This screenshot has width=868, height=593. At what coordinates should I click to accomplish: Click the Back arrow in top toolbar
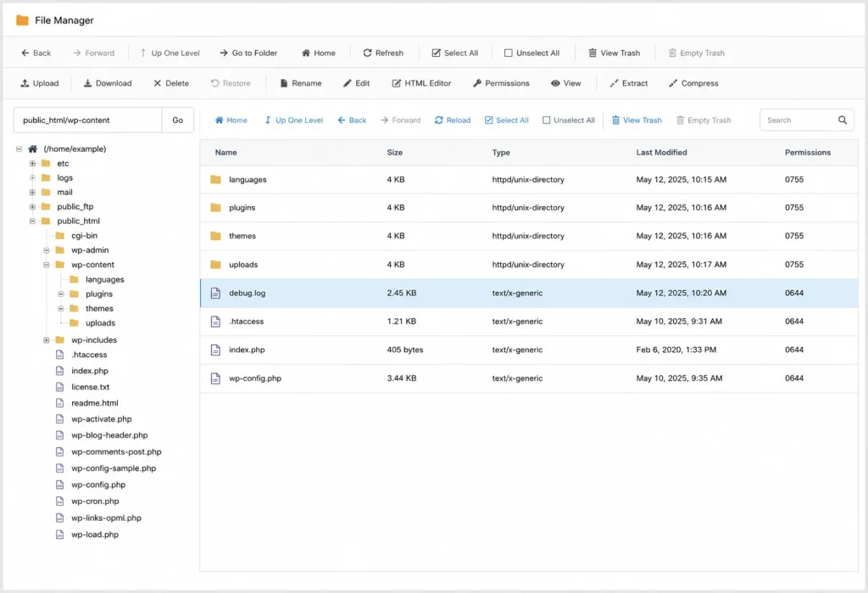tap(36, 53)
